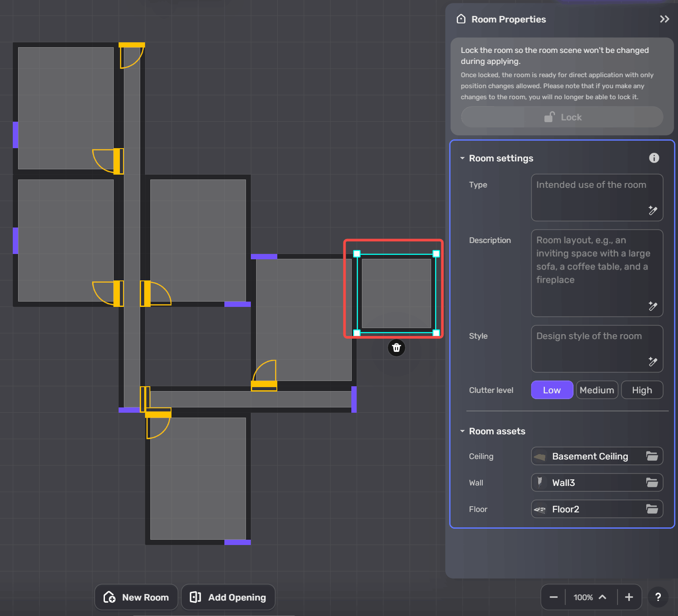Collapse the Room assets section

tap(462, 431)
